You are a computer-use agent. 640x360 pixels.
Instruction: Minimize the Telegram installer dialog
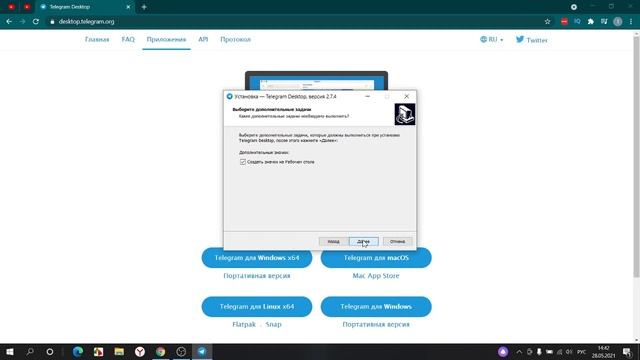coord(367,96)
